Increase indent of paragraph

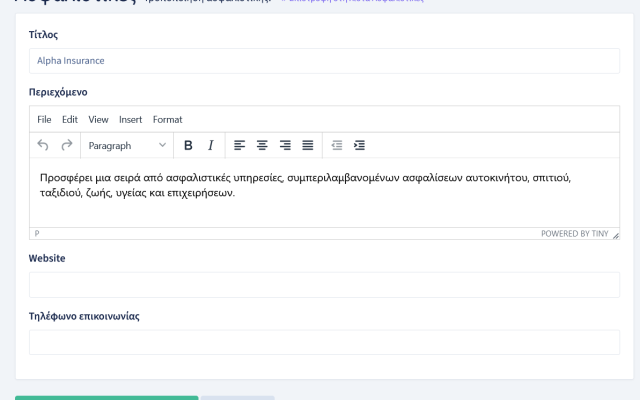[360, 146]
